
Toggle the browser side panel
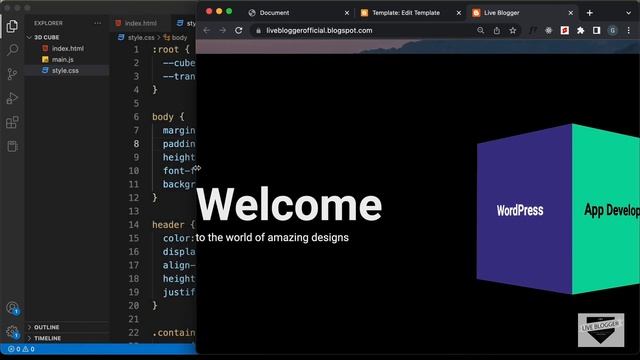(x=596, y=31)
